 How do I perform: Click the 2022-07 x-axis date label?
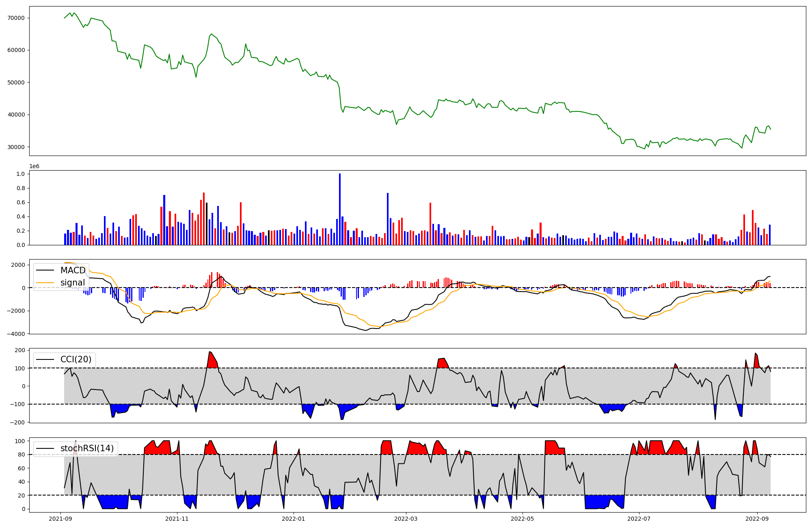click(639, 519)
